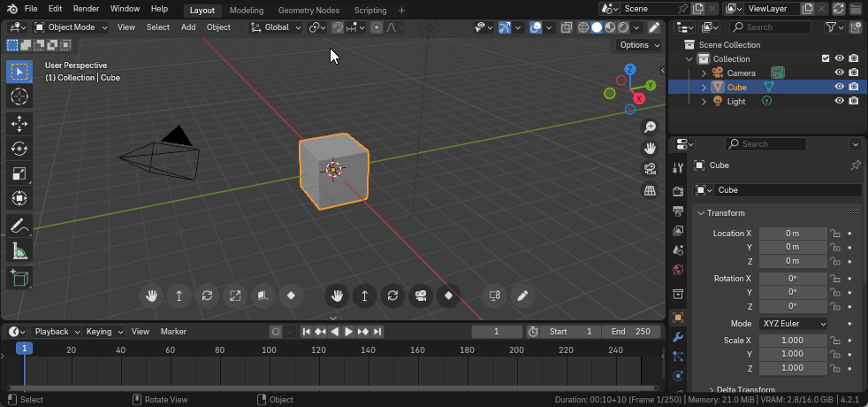
Task: Click the End frame 250 field
Action: (x=630, y=331)
